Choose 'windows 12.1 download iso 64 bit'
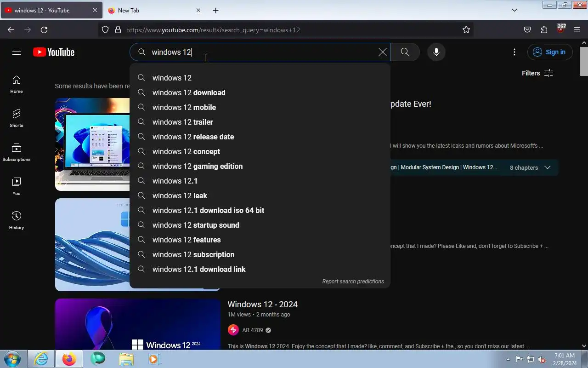This screenshot has width=588, height=368. click(260, 210)
